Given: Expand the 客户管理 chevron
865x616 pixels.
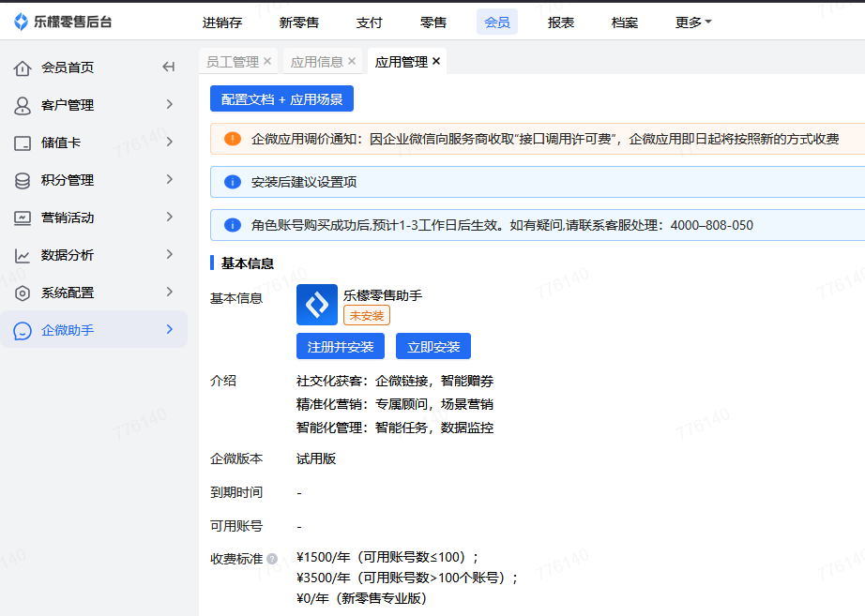Looking at the screenshot, I should pos(170,104).
